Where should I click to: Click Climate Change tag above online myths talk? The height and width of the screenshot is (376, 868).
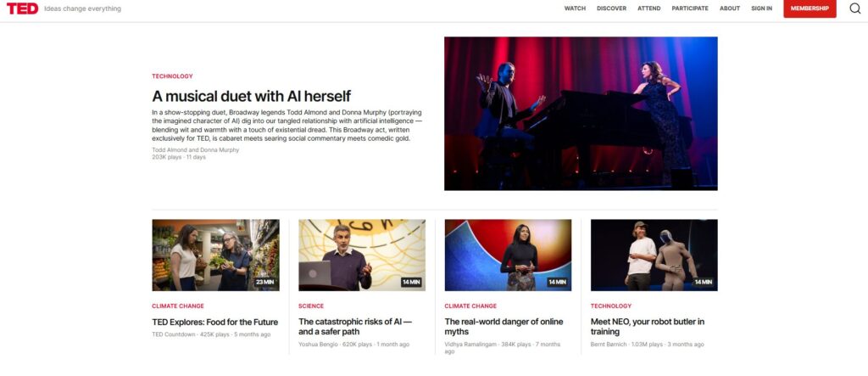tap(470, 306)
